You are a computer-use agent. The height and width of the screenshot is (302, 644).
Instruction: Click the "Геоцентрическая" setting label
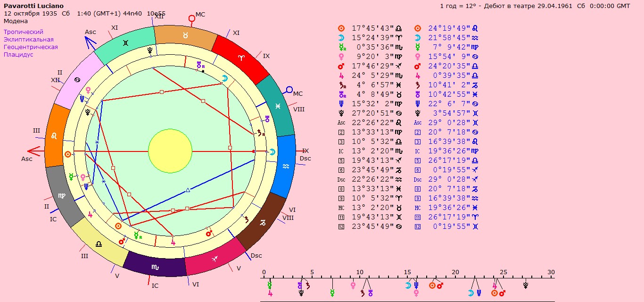[31, 47]
